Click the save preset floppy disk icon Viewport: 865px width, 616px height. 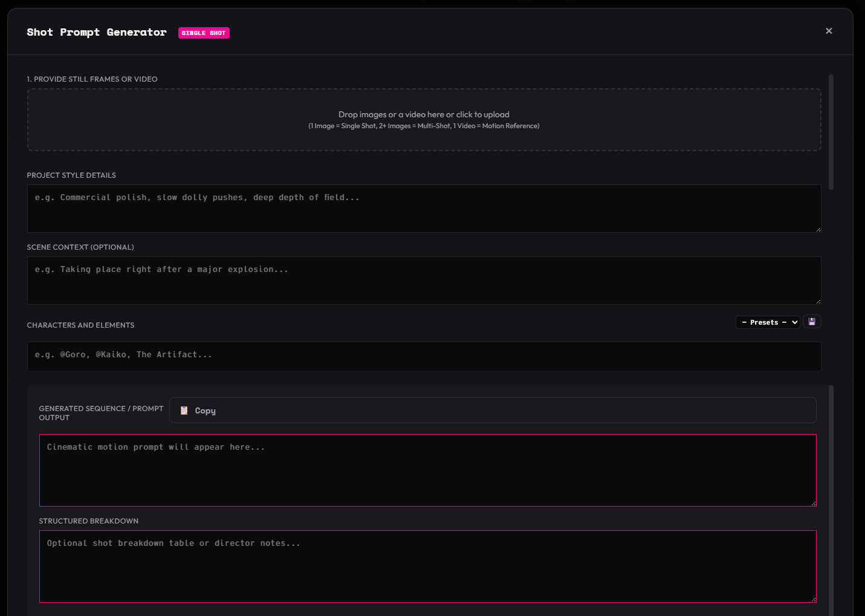pos(812,321)
